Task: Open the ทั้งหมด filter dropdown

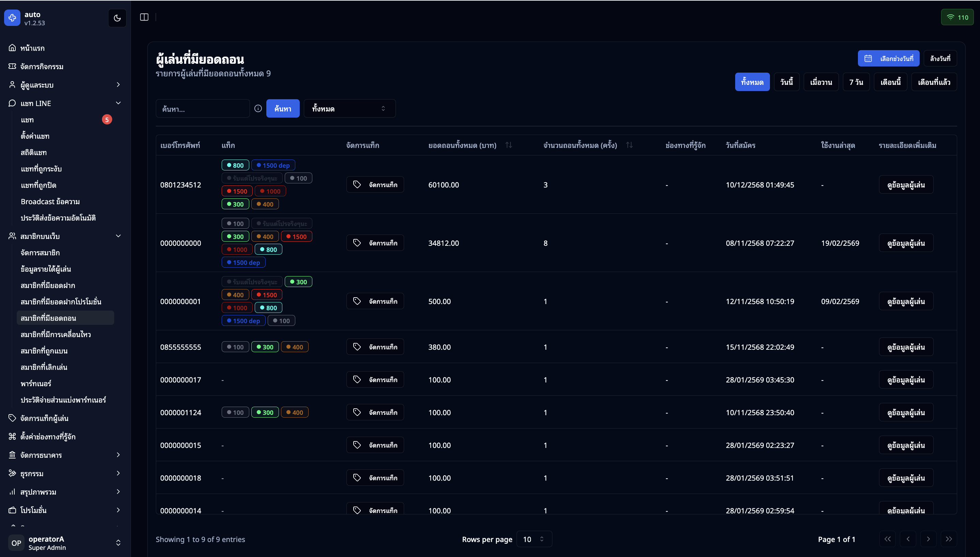Action: [349, 109]
